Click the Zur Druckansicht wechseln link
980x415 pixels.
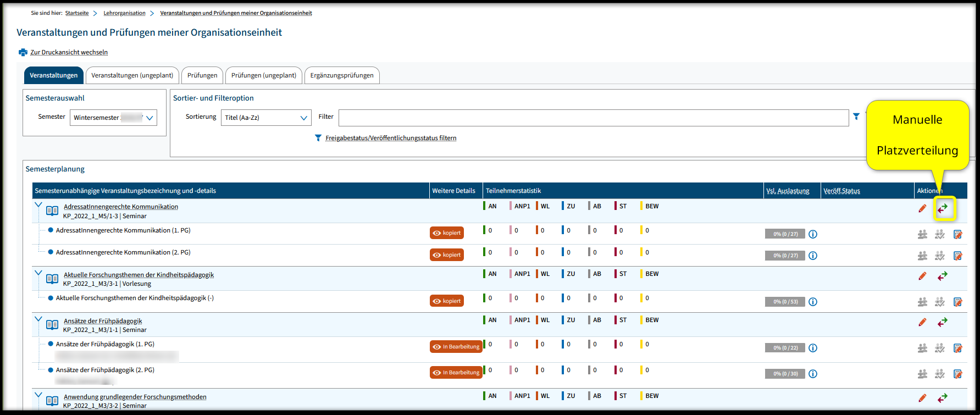coord(69,52)
